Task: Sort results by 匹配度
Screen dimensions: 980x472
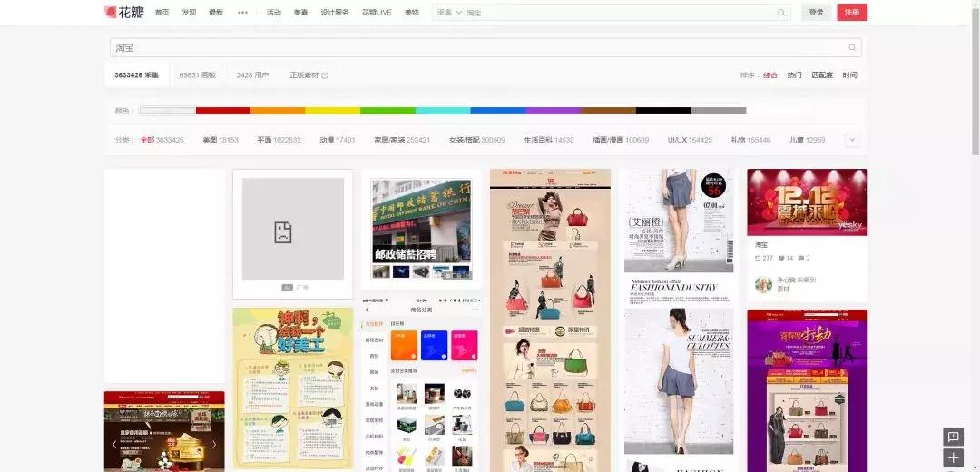Action: [x=822, y=75]
